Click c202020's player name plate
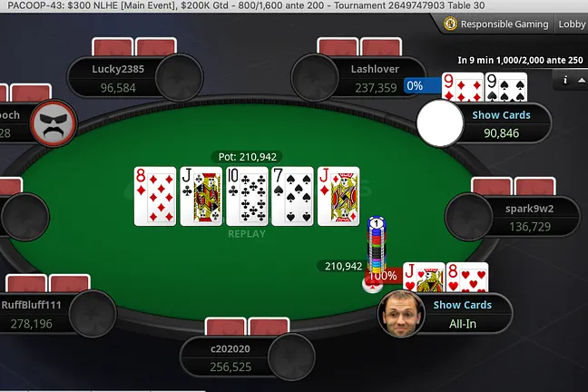588x392 pixels. coord(230,358)
